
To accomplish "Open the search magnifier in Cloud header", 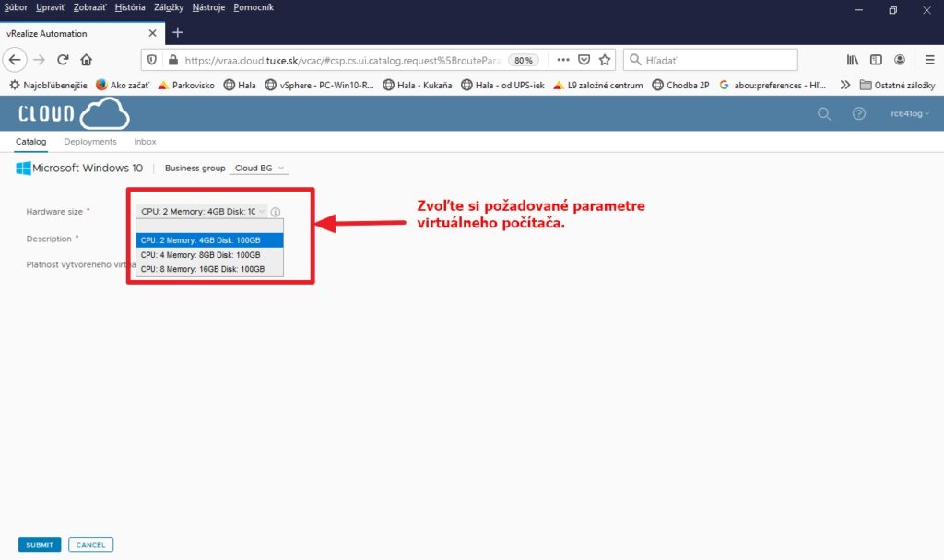I will (824, 114).
